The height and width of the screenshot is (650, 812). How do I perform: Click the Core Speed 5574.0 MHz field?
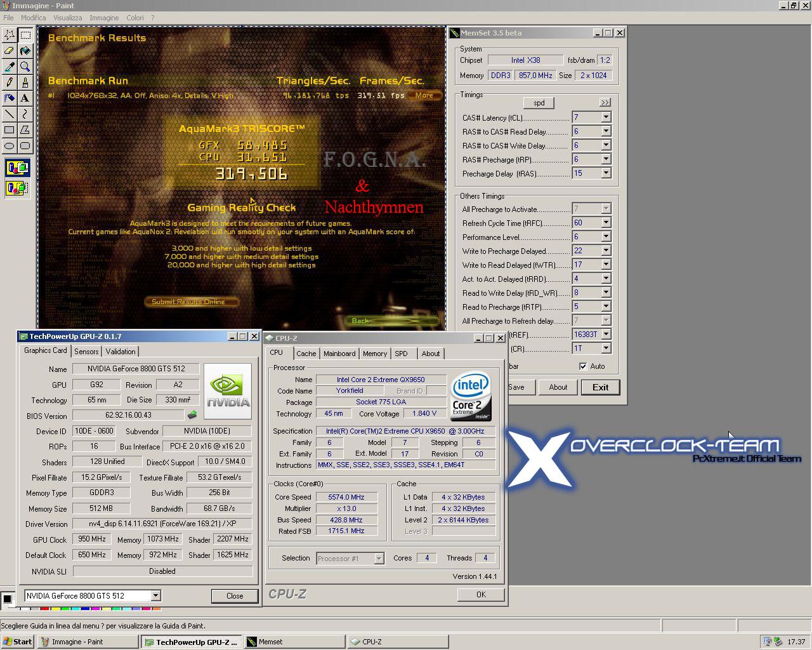346,497
